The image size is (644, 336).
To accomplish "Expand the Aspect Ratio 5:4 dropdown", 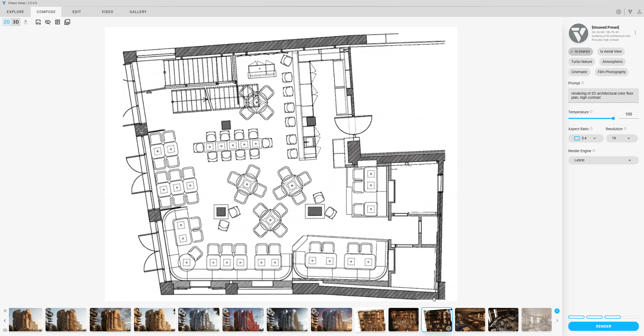I will (585, 138).
